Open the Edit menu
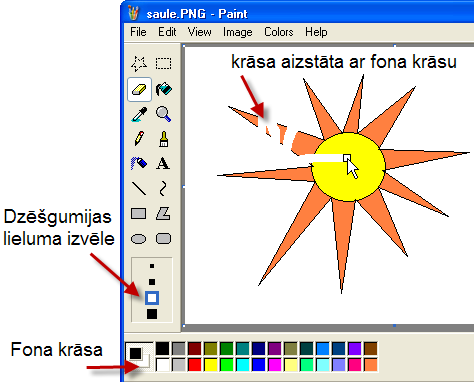The height and width of the screenshot is (384, 475). (167, 32)
